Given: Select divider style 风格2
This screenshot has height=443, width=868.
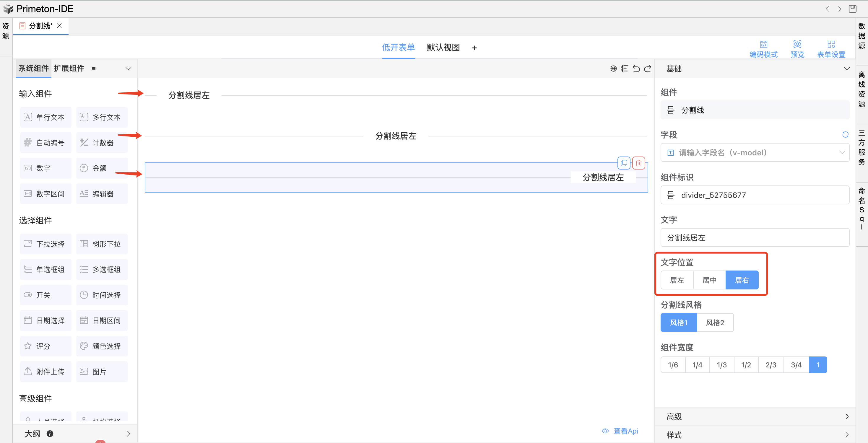Looking at the screenshot, I should coord(715,323).
